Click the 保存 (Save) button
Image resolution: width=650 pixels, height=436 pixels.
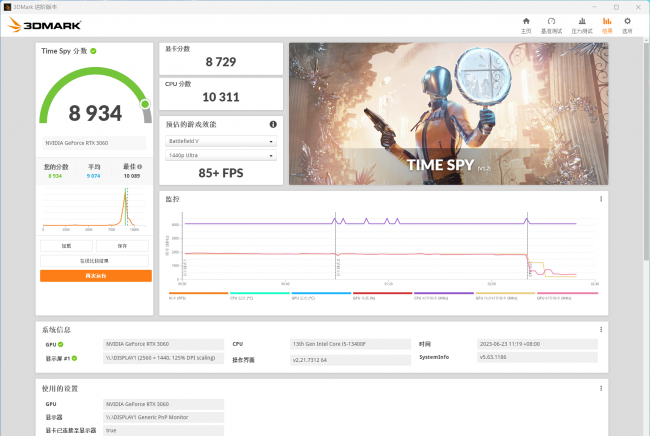tap(122, 246)
